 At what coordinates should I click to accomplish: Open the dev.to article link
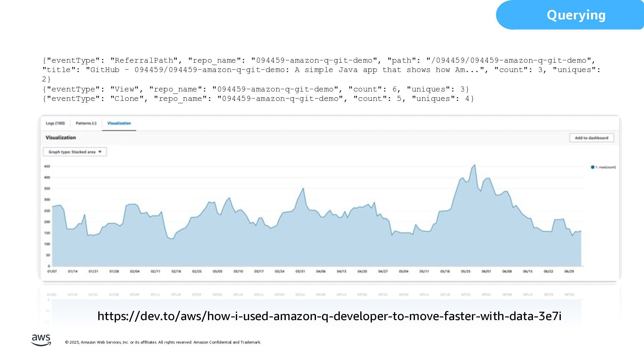point(329,316)
